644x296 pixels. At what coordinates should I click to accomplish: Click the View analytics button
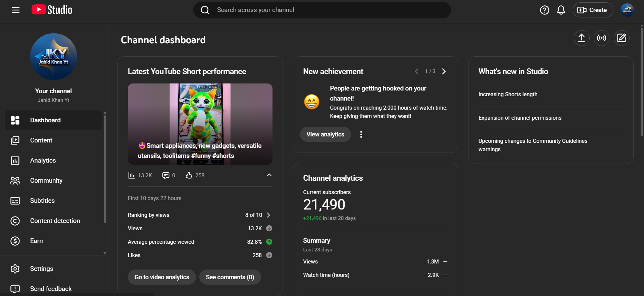click(x=325, y=134)
